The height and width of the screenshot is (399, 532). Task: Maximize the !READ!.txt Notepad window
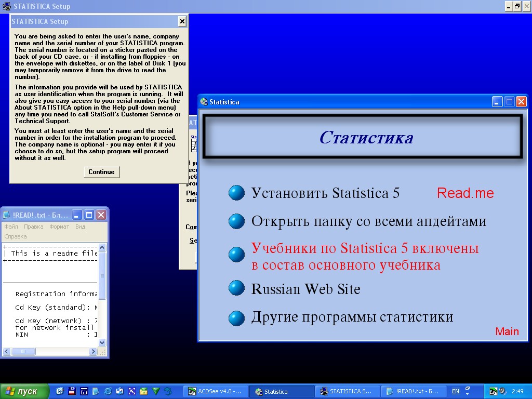click(89, 215)
